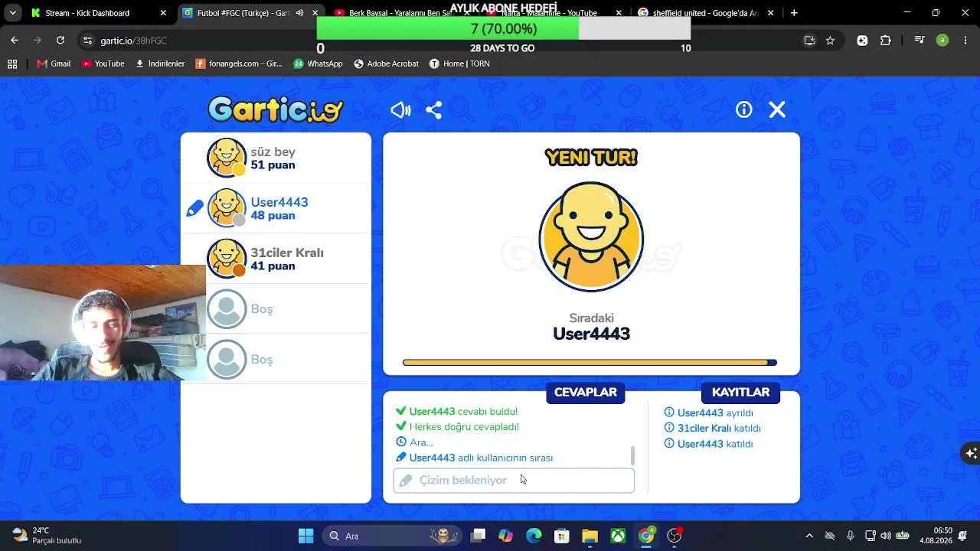Screen dimensions: 980x551
Task: Open the Adobe Acrobat bookmark
Action: (386, 64)
